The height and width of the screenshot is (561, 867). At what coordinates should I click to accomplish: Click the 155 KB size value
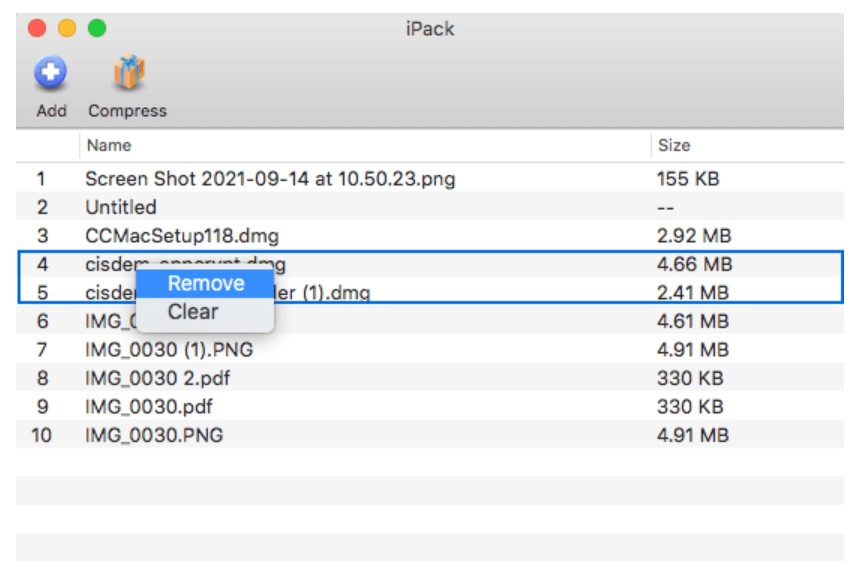tap(688, 179)
